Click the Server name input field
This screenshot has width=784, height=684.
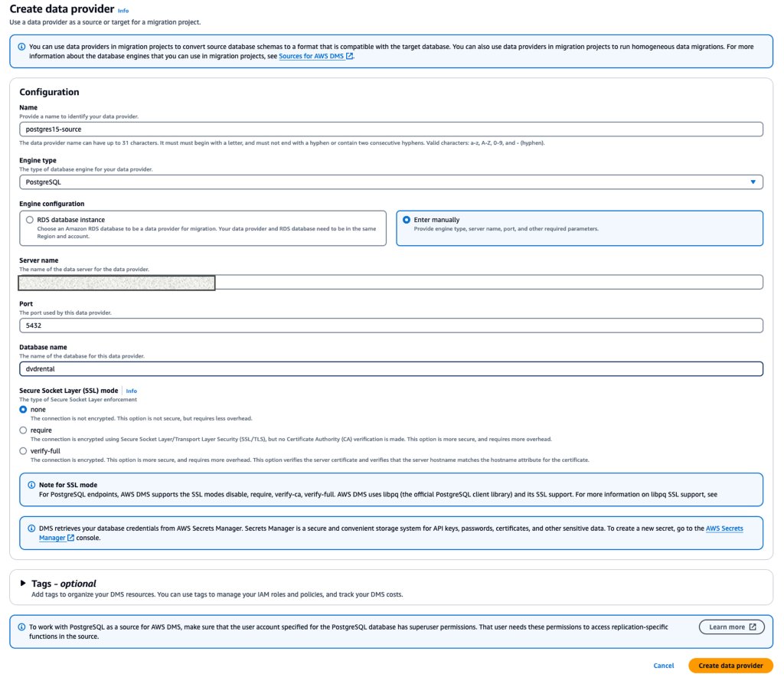[x=391, y=282]
